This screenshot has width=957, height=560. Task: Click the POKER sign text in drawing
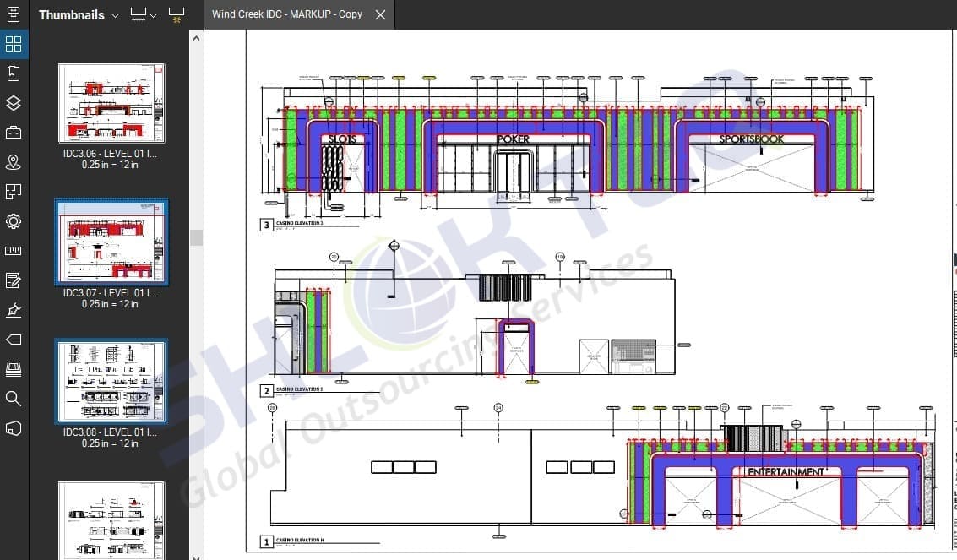tap(513, 139)
